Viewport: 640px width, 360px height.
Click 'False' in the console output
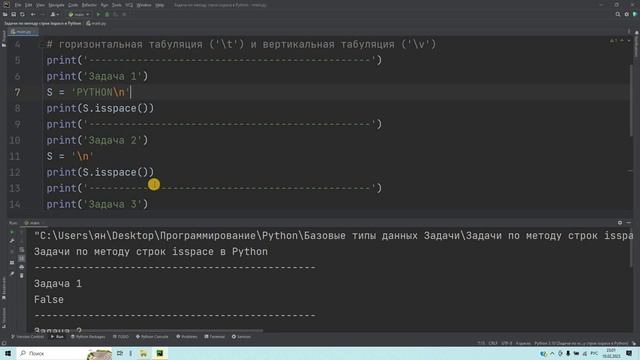coord(49,300)
